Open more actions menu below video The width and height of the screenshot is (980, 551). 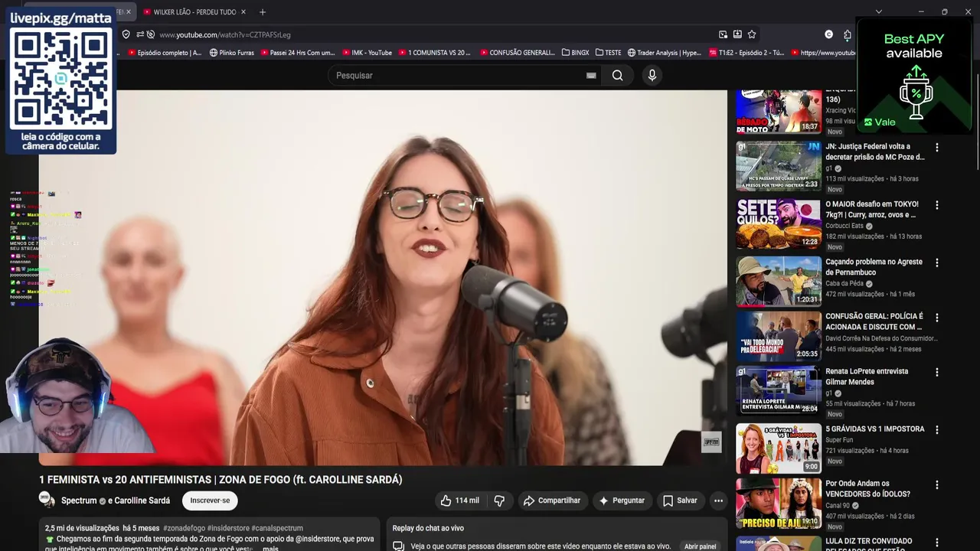coord(718,500)
